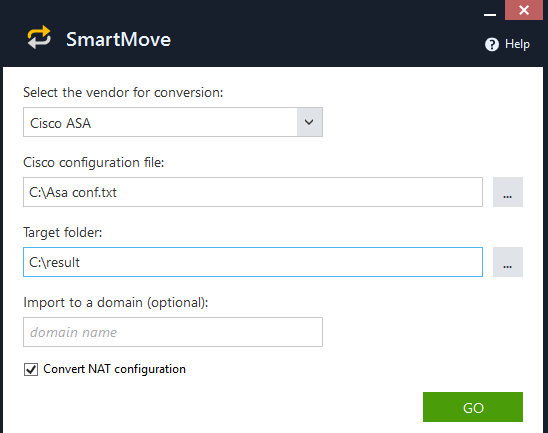The height and width of the screenshot is (433, 548).
Task: Focus the Cisco configuration file path field
Action: click(x=253, y=192)
